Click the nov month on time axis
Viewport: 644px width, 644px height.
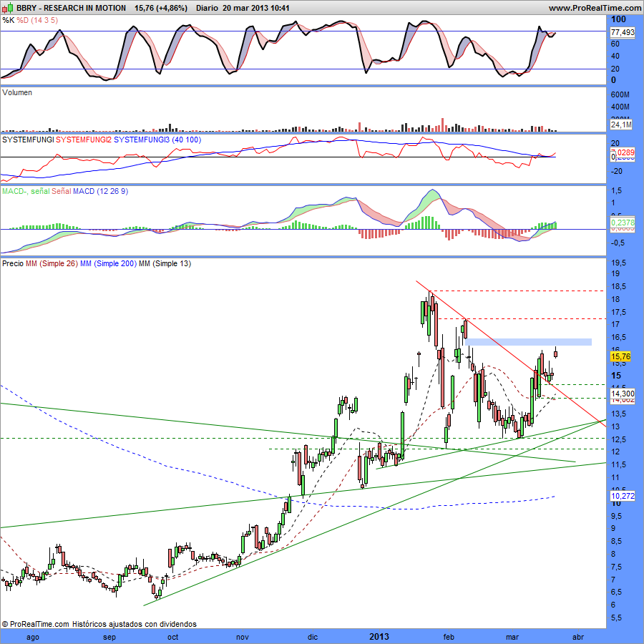point(243,637)
